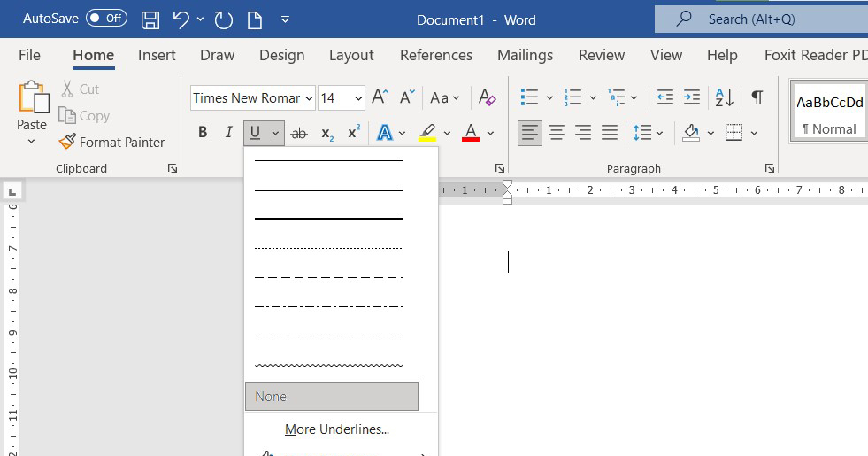868x456 pixels.
Task: Open font color options arrow
Action: (x=490, y=133)
